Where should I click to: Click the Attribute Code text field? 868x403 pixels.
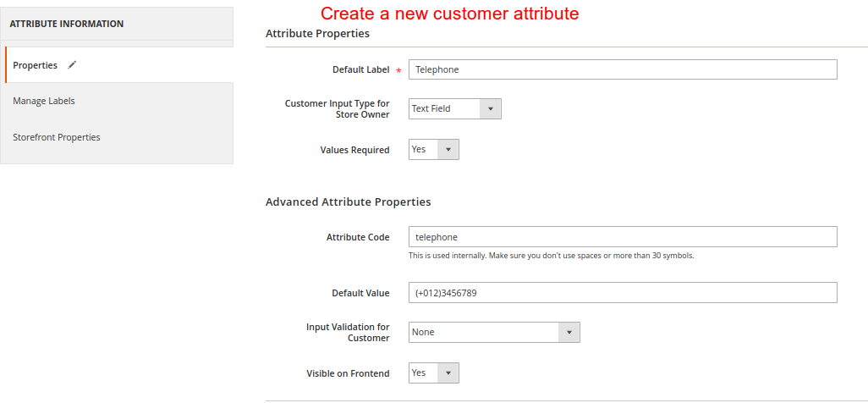(622, 237)
